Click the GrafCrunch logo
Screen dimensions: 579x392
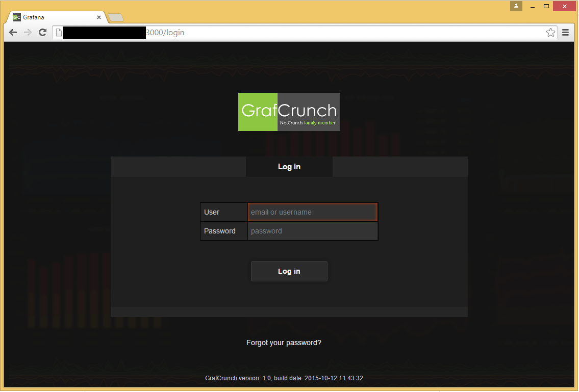click(289, 112)
